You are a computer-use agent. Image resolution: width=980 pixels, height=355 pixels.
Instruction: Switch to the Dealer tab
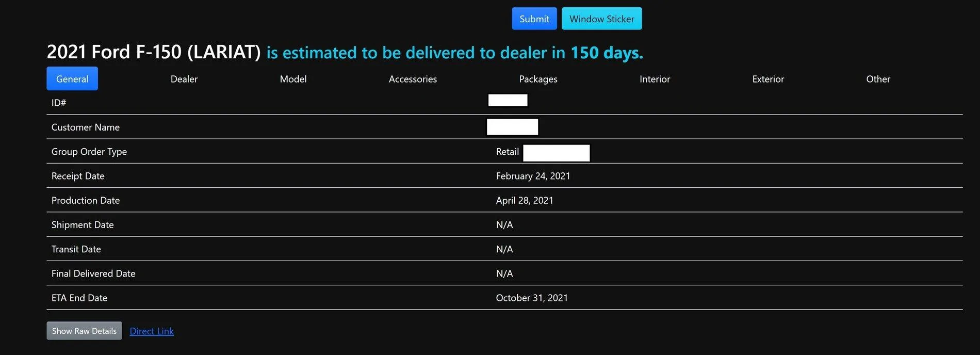pos(184,79)
